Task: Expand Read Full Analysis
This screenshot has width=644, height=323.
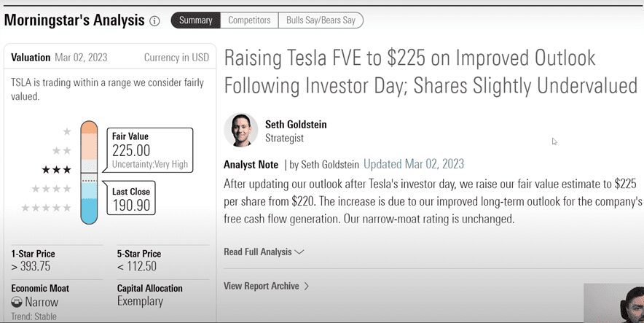Action: (264, 252)
